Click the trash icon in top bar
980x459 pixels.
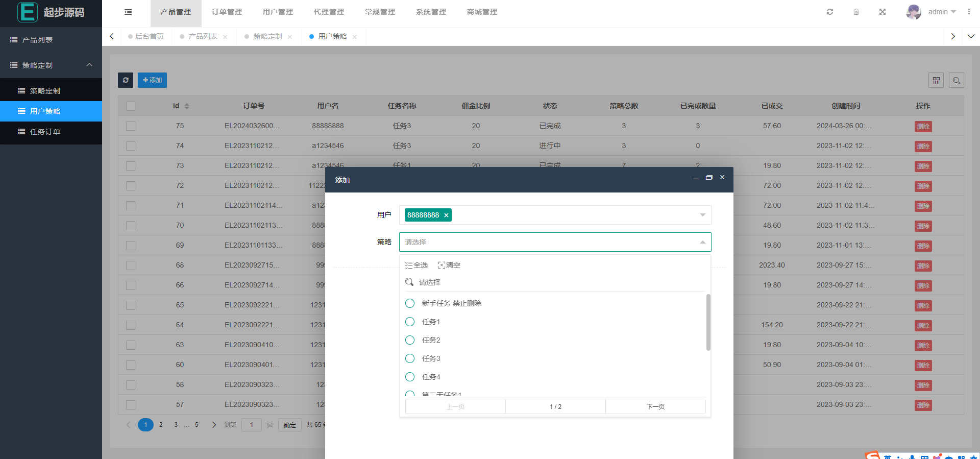pyautogui.click(x=856, y=12)
